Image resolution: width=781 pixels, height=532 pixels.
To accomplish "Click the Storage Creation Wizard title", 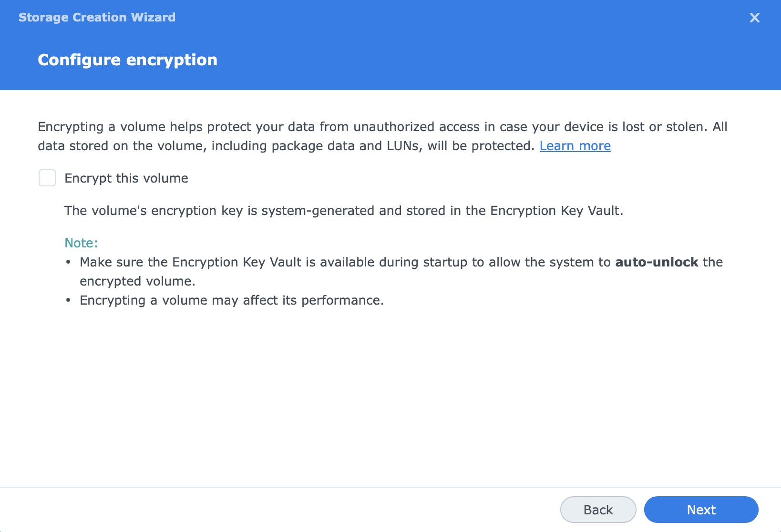I will tap(97, 17).
